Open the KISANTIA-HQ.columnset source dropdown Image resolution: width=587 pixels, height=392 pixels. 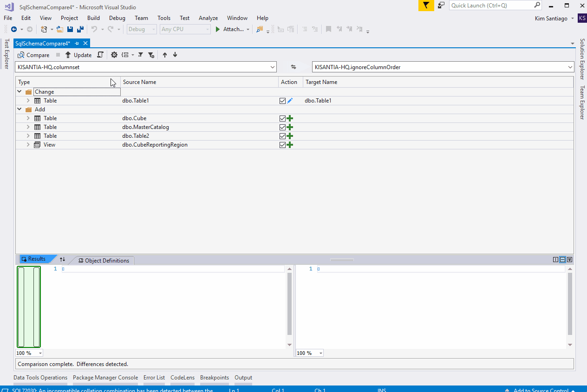coord(273,67)
